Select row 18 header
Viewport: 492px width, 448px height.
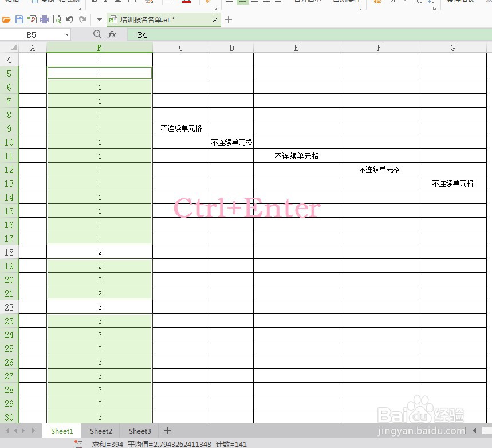click(x=9, y=252)
